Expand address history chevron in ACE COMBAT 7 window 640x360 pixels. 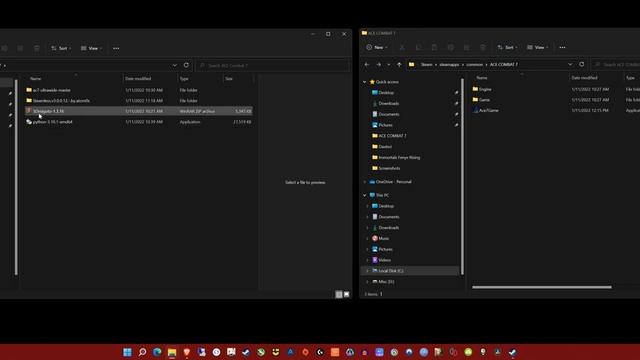coord(570,64)
